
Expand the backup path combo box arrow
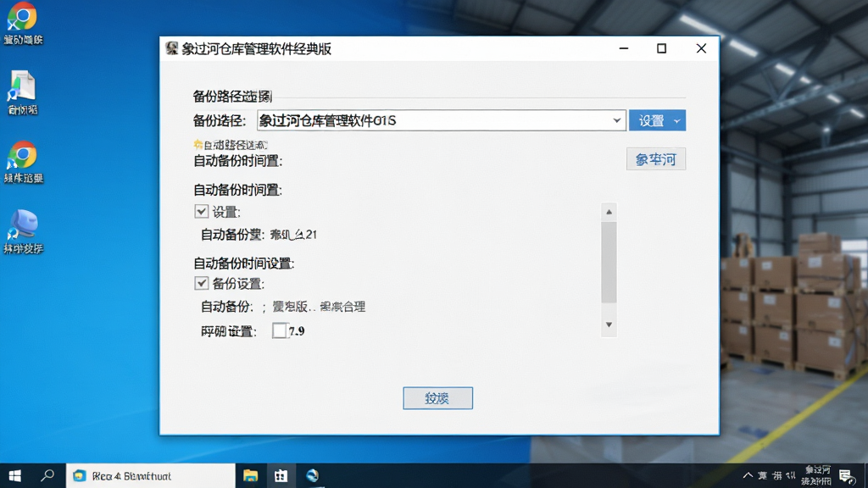coord(616,120)
